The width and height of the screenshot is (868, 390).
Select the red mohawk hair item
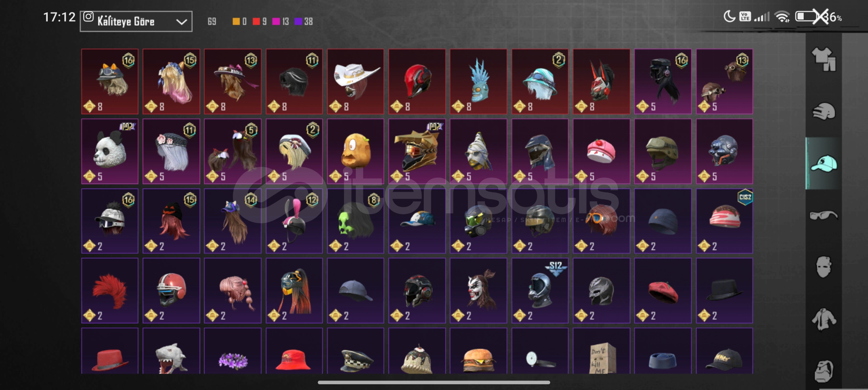tap(110, 291)
